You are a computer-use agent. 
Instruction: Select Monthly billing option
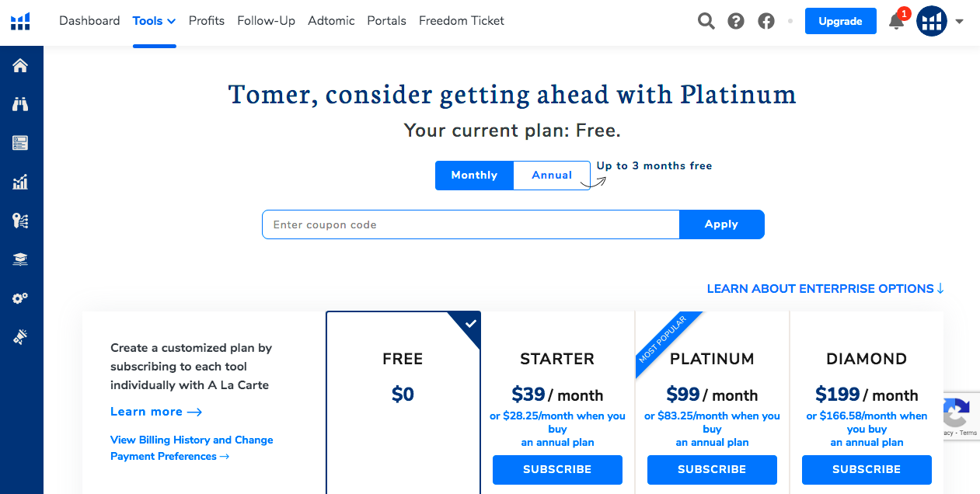pyautogui.click(x=474, y=176)
